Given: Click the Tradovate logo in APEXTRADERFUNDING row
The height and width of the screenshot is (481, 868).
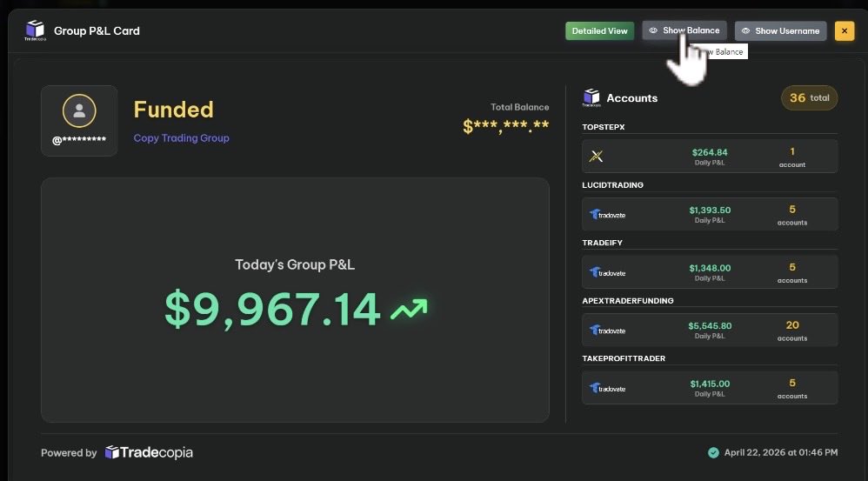Looking at the screenshot, I should pyautogui.click(x=607, y=331).
